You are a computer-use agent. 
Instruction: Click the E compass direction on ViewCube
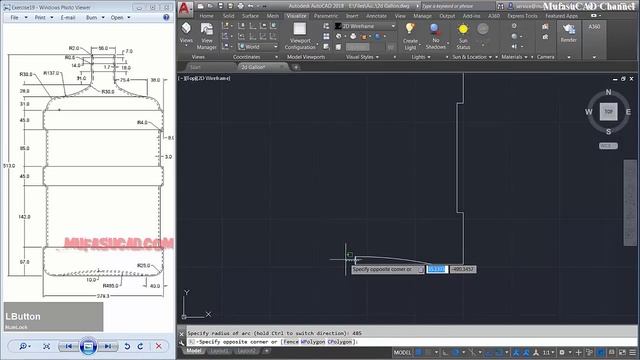[628, 112]
